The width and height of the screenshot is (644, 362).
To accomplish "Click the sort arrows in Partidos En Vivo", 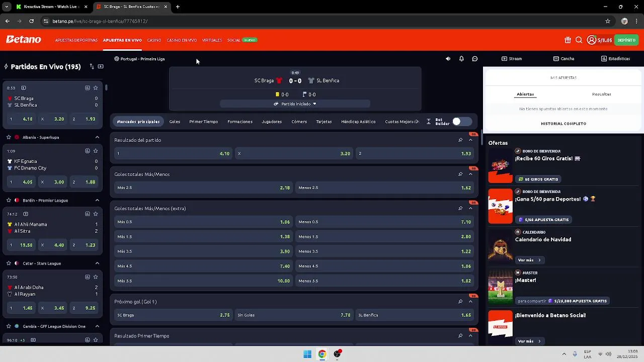I will click(x=92, y=66).
